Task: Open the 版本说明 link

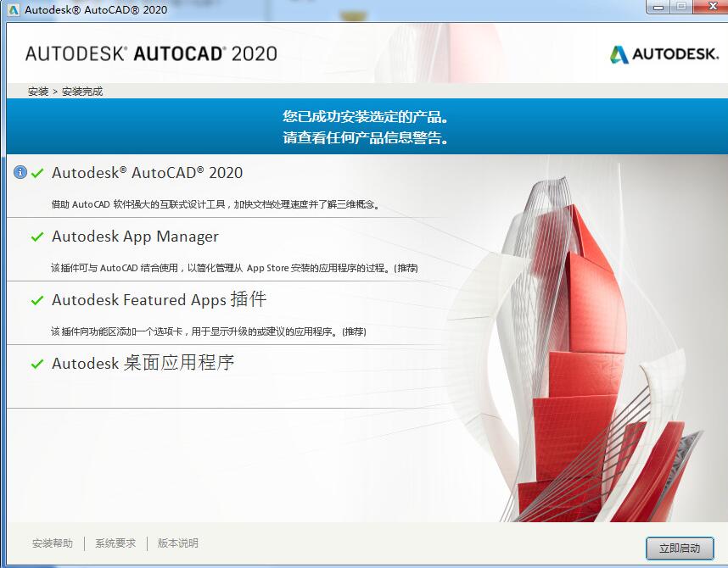Action: click(x=178, y=543)
